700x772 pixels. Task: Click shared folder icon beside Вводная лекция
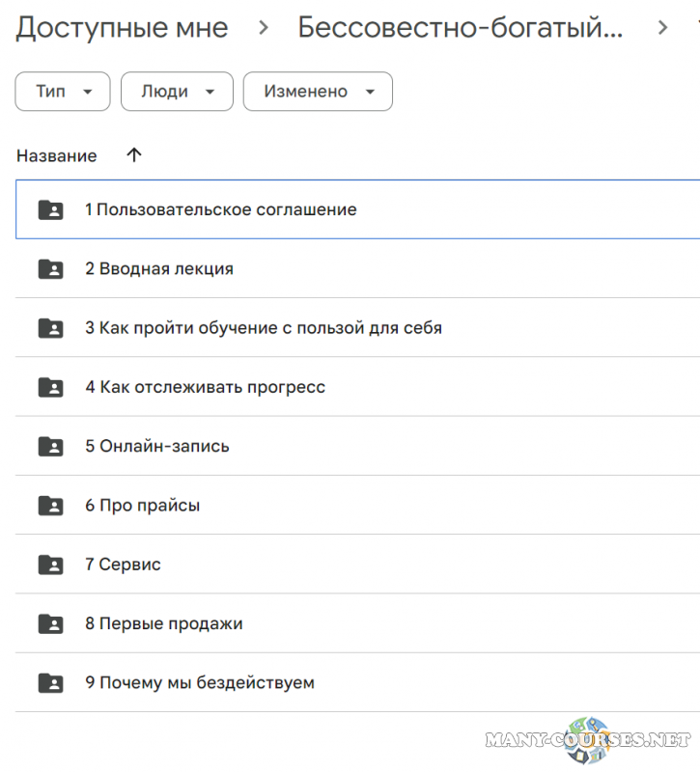50,269
